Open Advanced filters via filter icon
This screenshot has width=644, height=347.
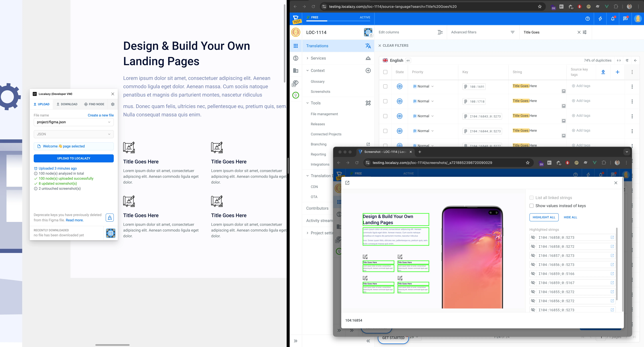[x=512, y=32]
